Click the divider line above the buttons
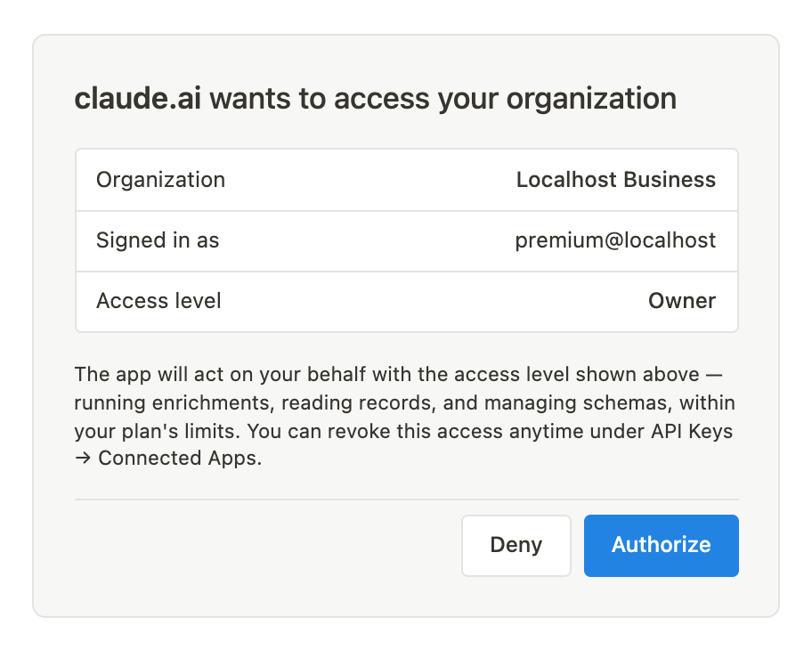Viewport: 812px width, 650px height. (x=407, y=500)
